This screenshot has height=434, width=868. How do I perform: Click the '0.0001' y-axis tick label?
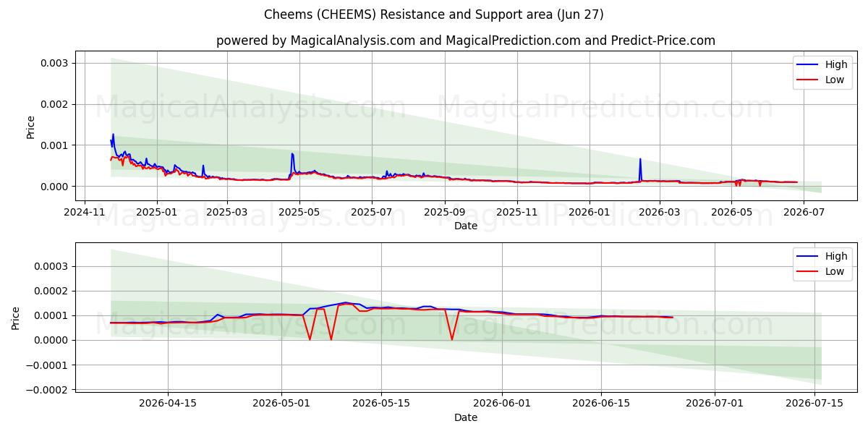click(52, 315)
